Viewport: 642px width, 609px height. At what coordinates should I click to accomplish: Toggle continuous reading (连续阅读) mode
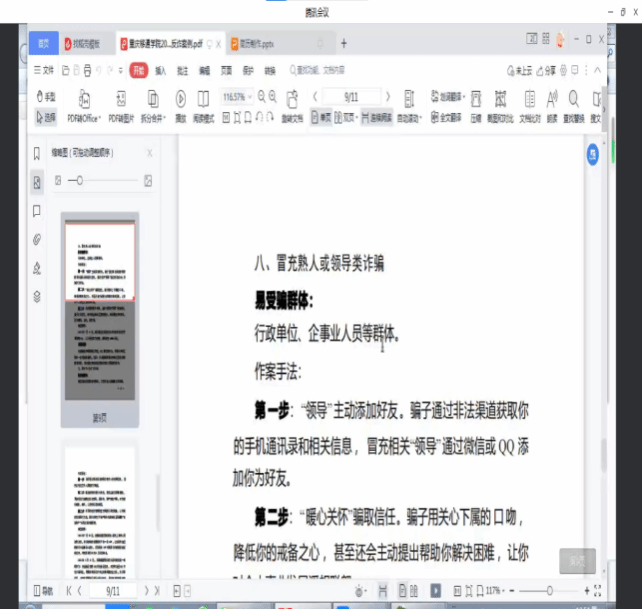tap(366, 117)
